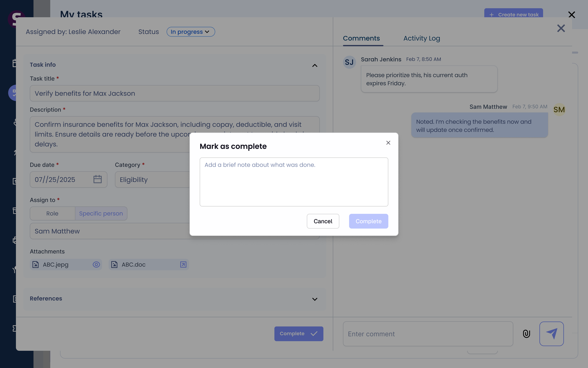Click the app logo in sidebar

tap(16, 19)
